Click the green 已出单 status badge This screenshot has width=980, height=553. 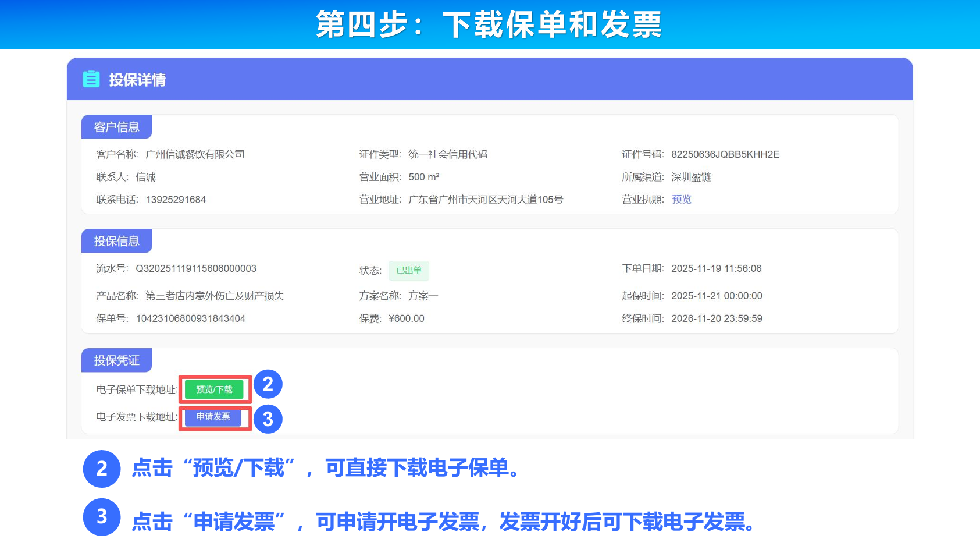[409, 271]
